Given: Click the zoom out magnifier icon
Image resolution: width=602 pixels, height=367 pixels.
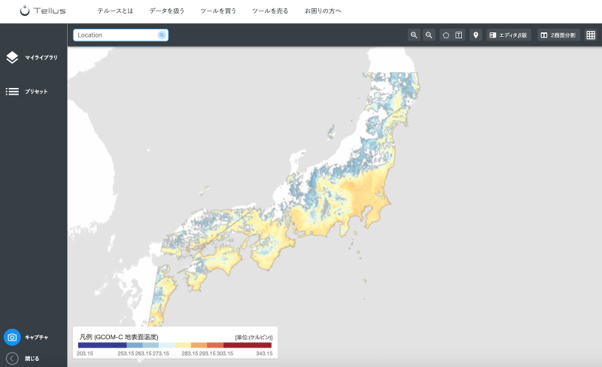Looking at the screenshot, I should [x=429, y=35].
